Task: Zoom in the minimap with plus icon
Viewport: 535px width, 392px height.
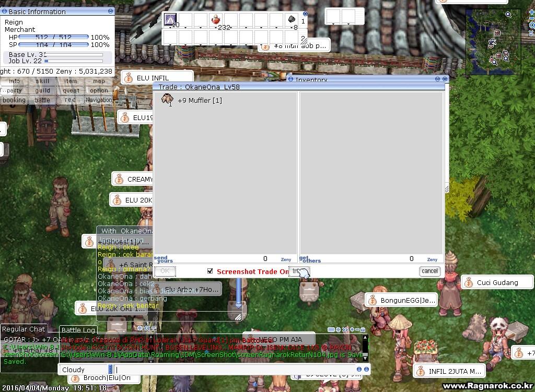Action: (531, 13)
